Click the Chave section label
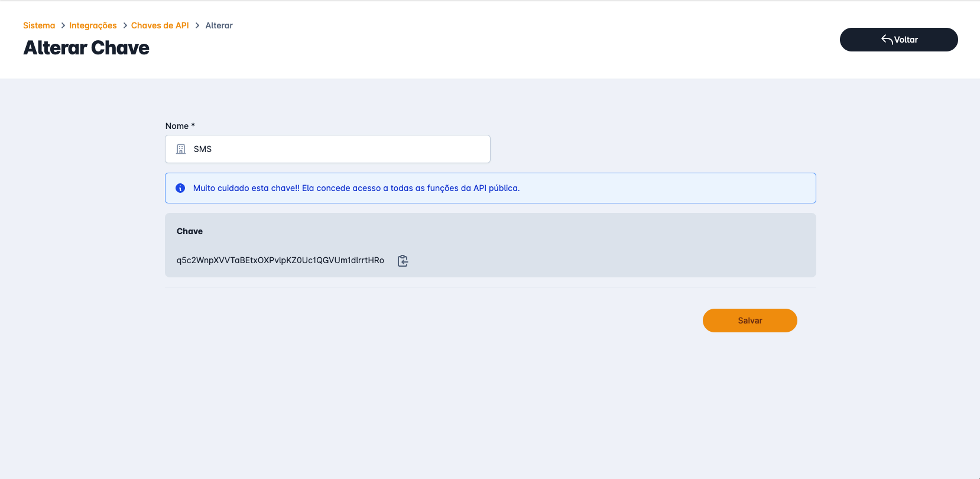The image size is (980, 479). coord(190,231)
